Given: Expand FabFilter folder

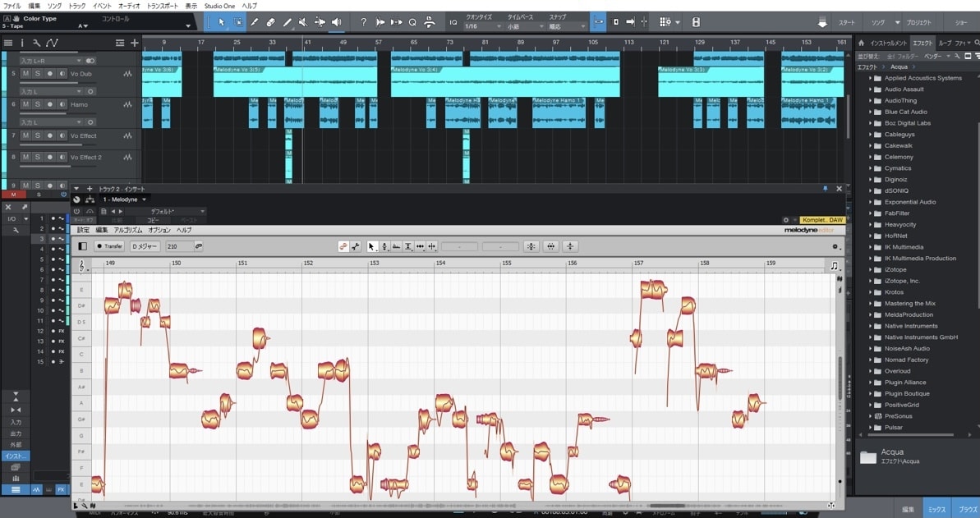Looking at the screenshot, I should [x=870, y=213].
